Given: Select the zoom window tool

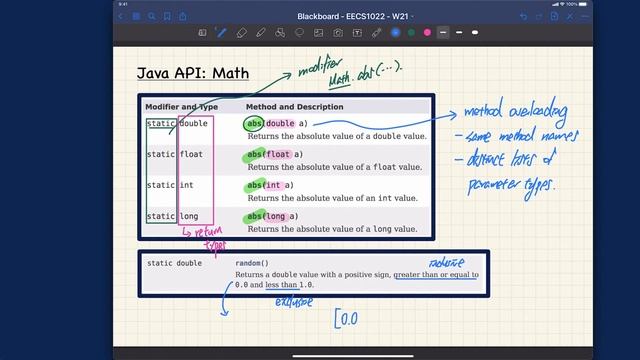Looking at the screenshot, I should [202, 33].
